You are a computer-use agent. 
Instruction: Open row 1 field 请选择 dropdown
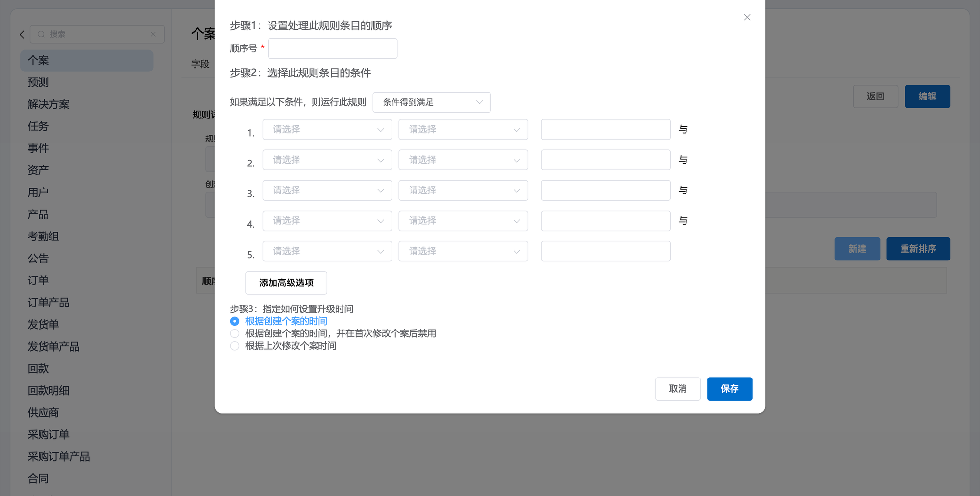point(327,130)
